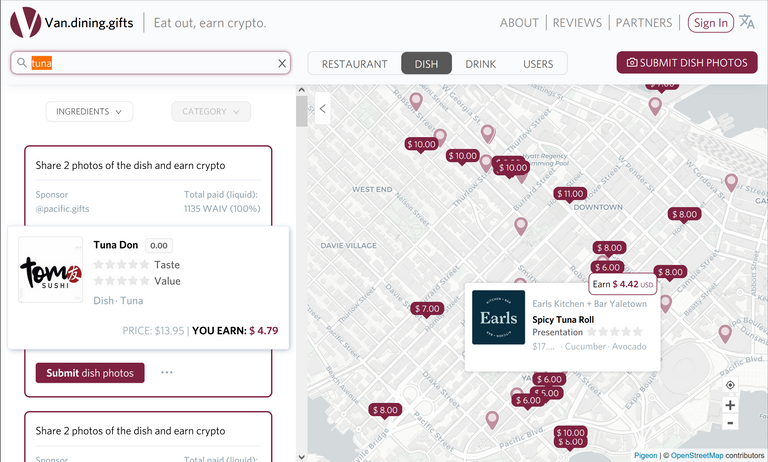Set Value star rating for Tuna Don
The height and width of the screenshot is (462, 768).
click(x=121, y=281)
